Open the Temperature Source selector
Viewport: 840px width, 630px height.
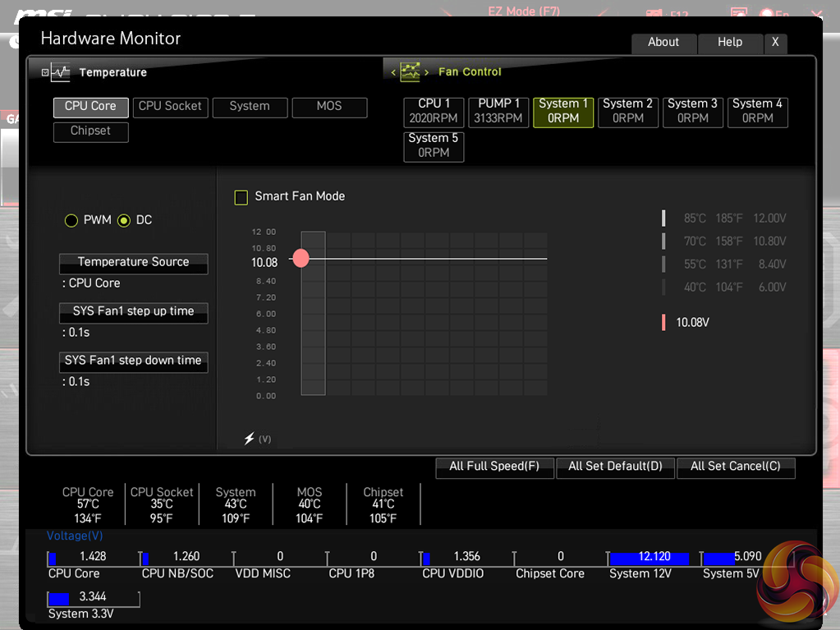pyautogui.click(x=133, y=263)
